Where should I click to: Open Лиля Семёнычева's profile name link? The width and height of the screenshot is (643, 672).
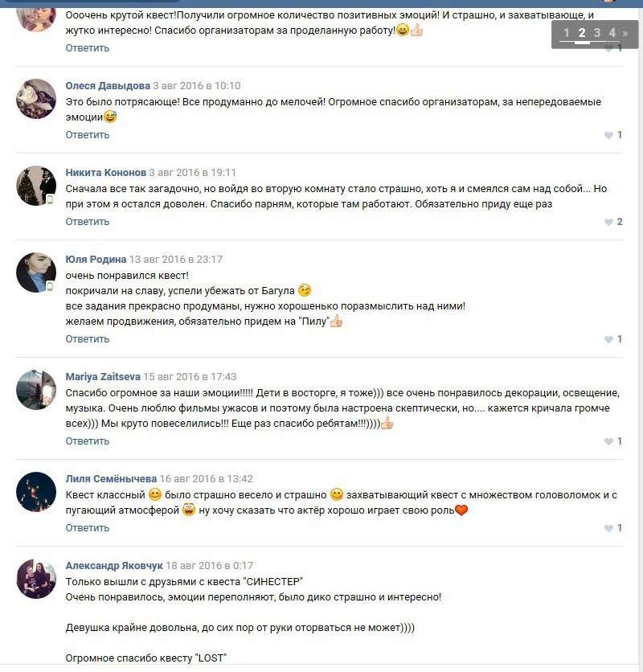click(x=111, y=479)
